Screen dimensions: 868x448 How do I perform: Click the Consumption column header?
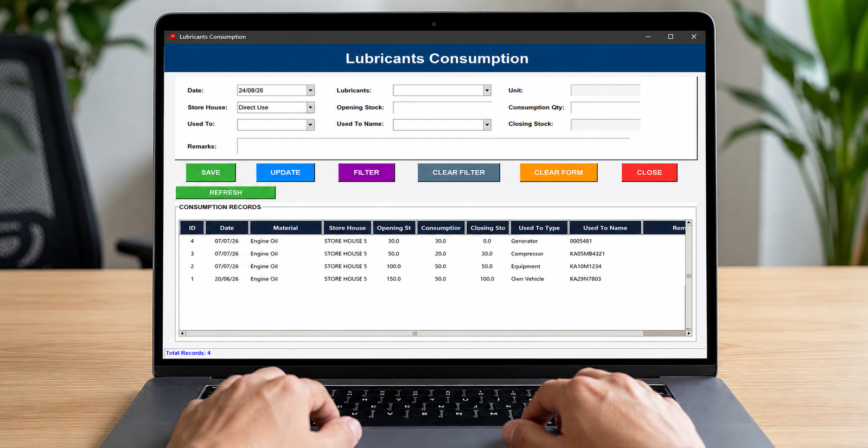tap(441, 228)
